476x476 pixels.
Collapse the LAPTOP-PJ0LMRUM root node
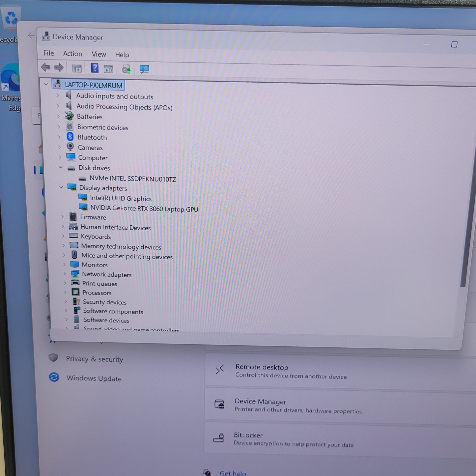point(46,84)
